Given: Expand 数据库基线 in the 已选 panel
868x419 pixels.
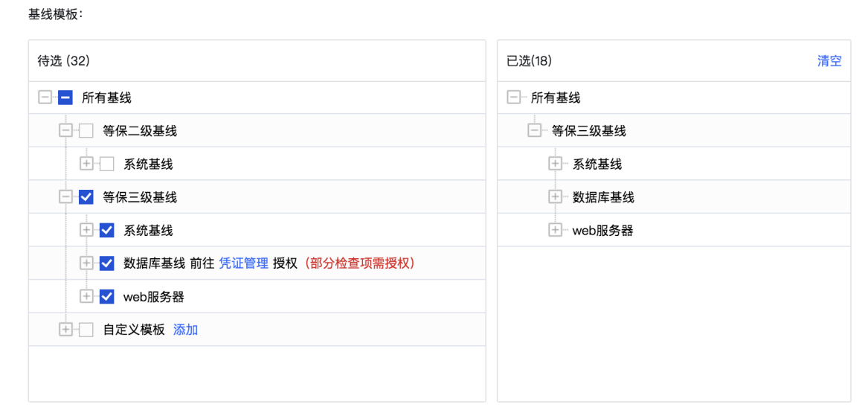Looking at the screenshot, I should pos(555,197).
